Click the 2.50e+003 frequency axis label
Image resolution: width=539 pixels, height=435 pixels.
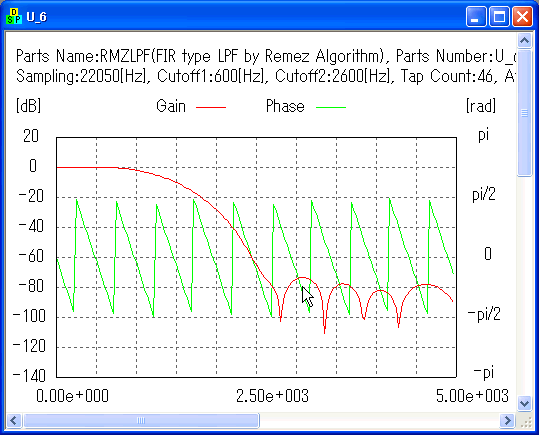click(272, 396)
